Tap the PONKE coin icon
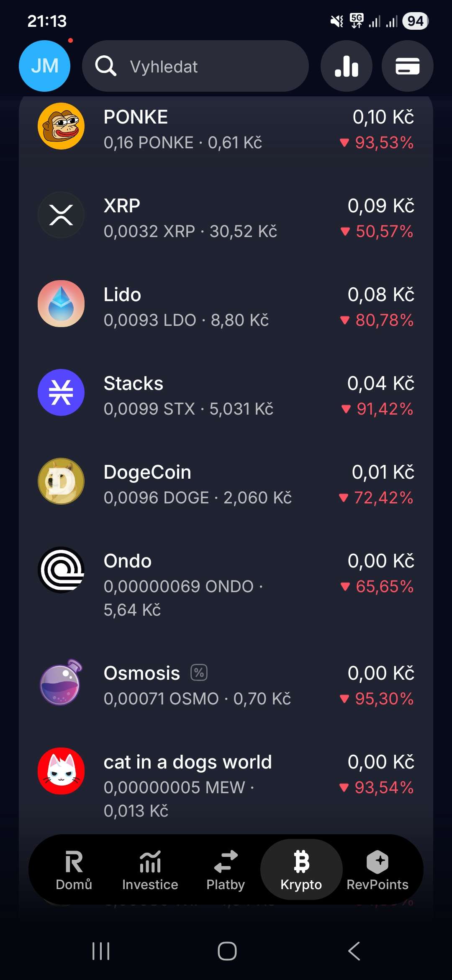The image size is (452, 980). [61, 126]
